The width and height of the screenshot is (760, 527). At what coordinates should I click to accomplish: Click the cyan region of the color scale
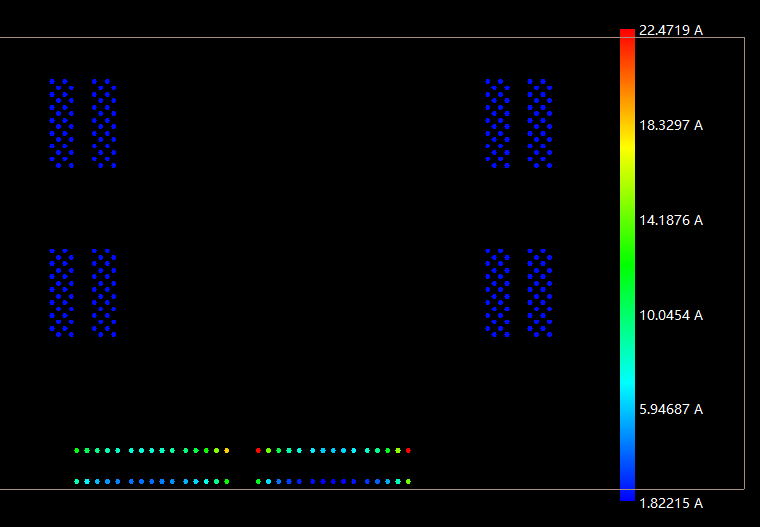[627, 385]
